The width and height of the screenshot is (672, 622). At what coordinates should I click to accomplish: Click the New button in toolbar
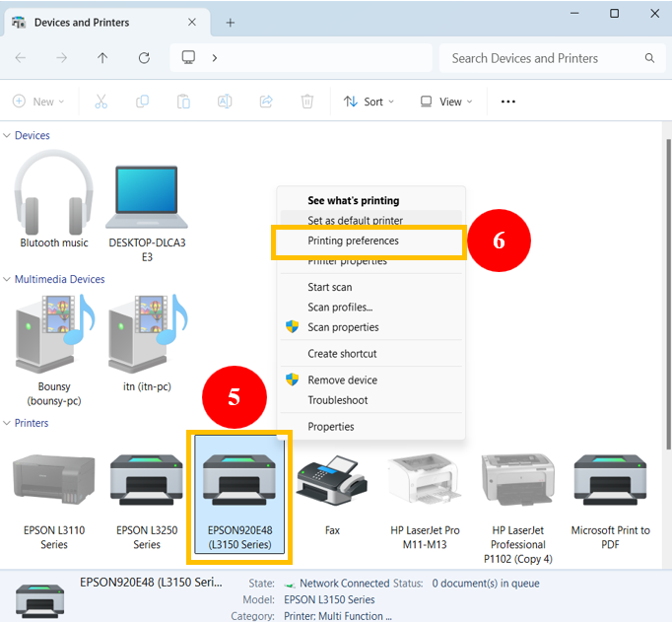pyautogui.click(x=37, y=102)
